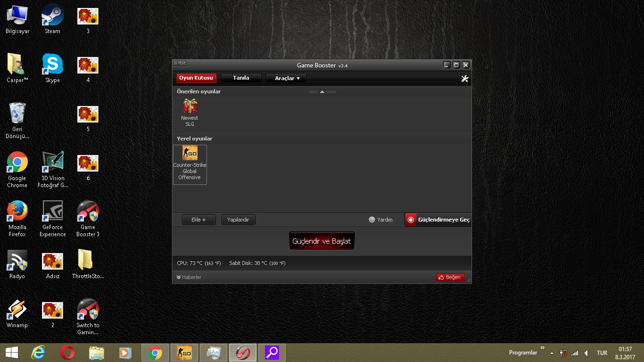Open the network signal tray icon
The height and width of the screenshot is (362, 644).
[x=575, y=353]
